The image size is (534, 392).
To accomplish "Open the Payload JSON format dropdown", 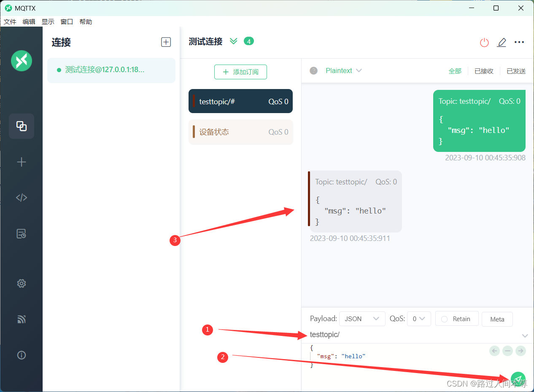I will 362,319.
